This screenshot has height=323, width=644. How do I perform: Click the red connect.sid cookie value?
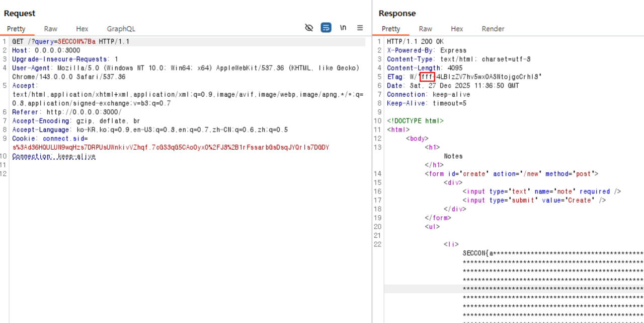[x=171, y=148]
